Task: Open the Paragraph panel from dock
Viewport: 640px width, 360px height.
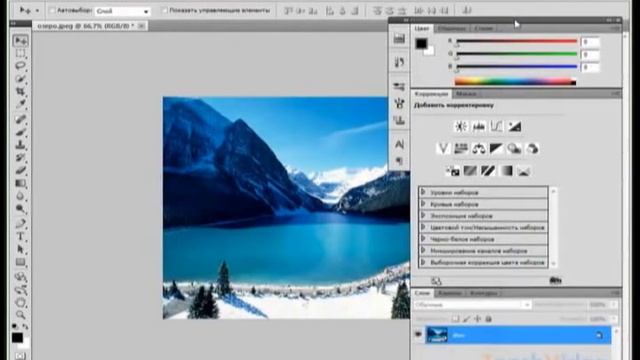Action: [399, 161]
